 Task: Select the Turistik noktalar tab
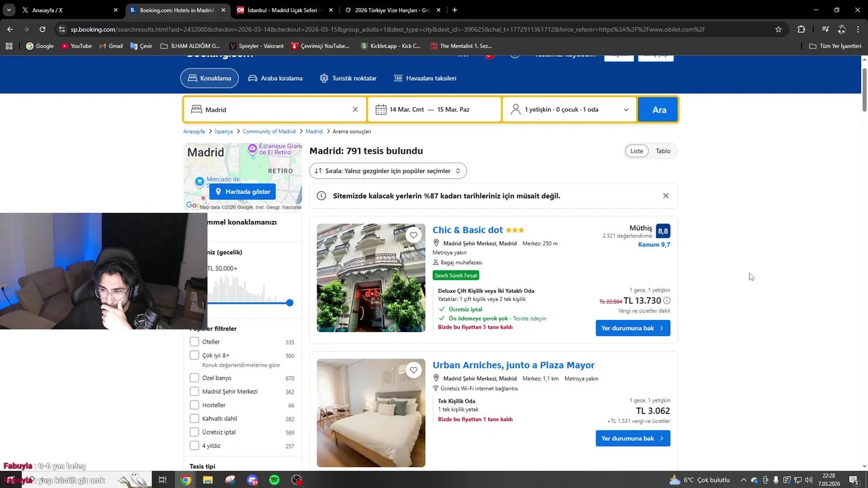pyautogui.click(x=348, y=78)
